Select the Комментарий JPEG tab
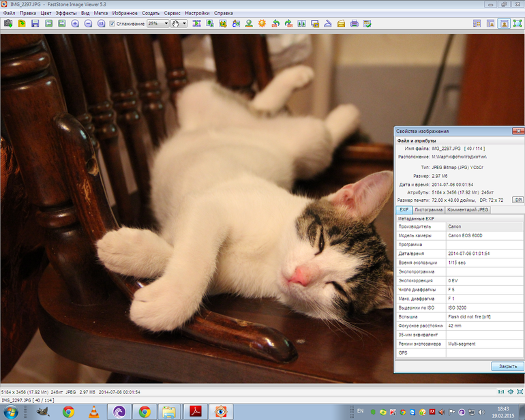 468,210
